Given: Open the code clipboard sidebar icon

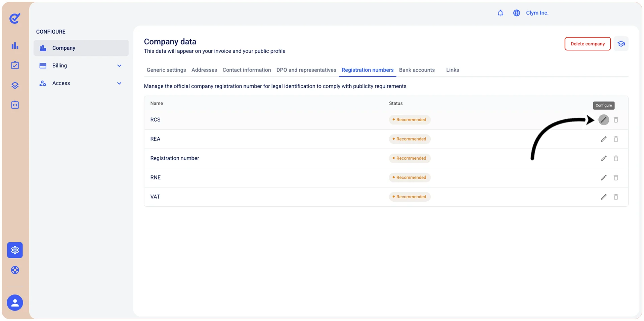Looking at the screenshot, I should point(15,105).
